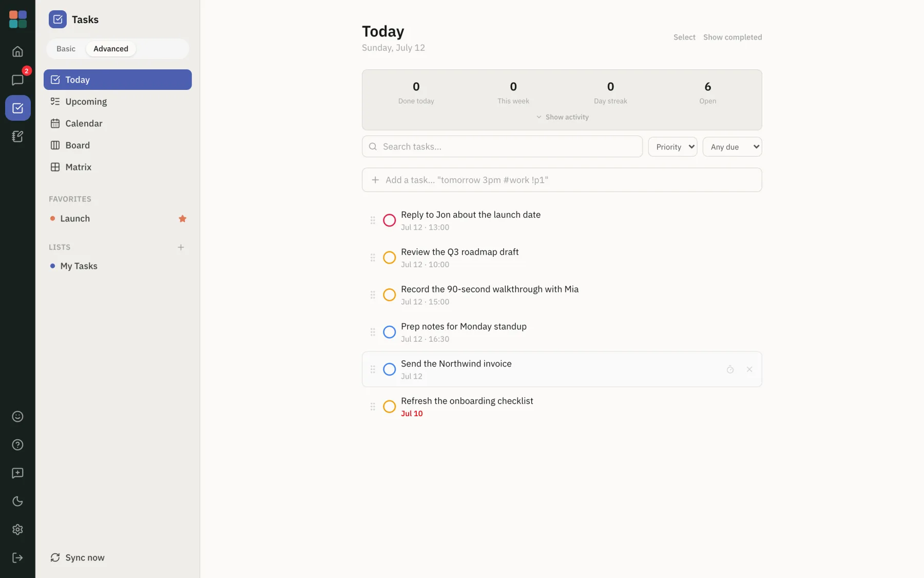
Task: Complete Record the 90-second walkthrough with Mia
Action: [x=390, y=295]
